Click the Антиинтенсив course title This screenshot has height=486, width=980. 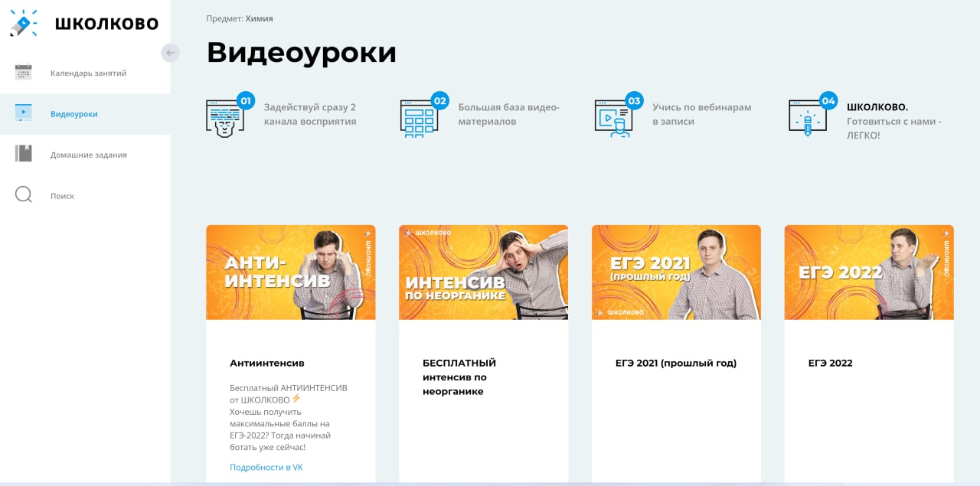coord(267,363)
